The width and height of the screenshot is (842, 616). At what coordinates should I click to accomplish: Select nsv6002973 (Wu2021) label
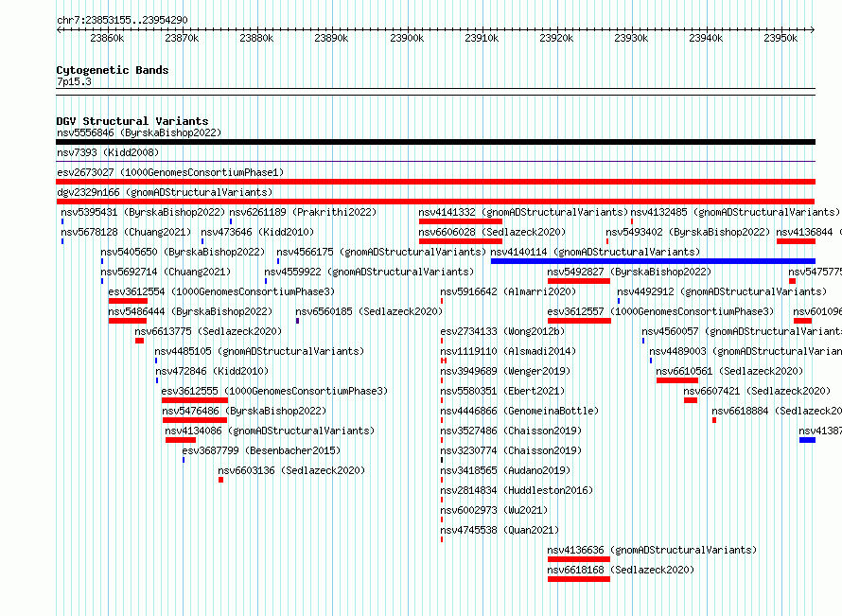[x=494, y=510]
